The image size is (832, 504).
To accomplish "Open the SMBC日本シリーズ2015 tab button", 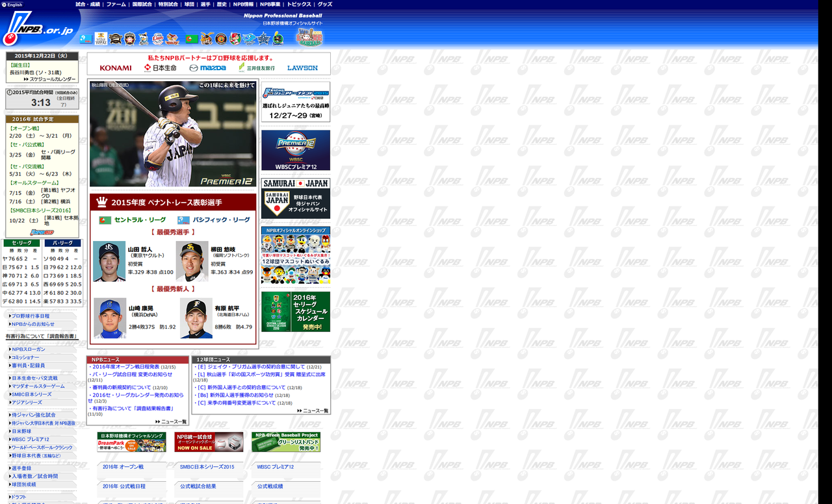I will point(209,469).
